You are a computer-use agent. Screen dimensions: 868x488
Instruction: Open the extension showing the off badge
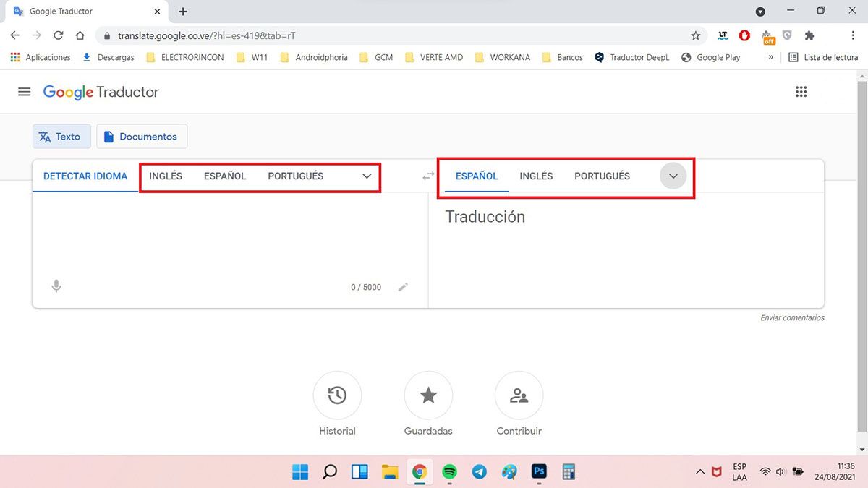tap(767, 36)
